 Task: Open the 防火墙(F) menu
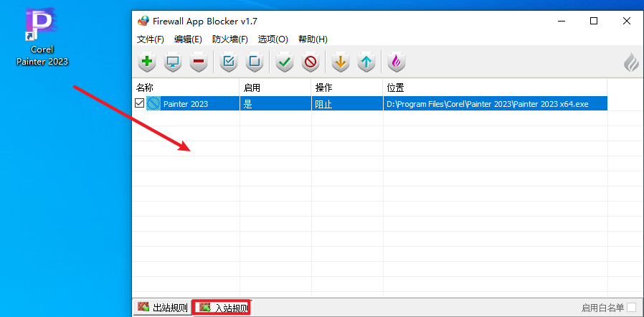[230, 39]
